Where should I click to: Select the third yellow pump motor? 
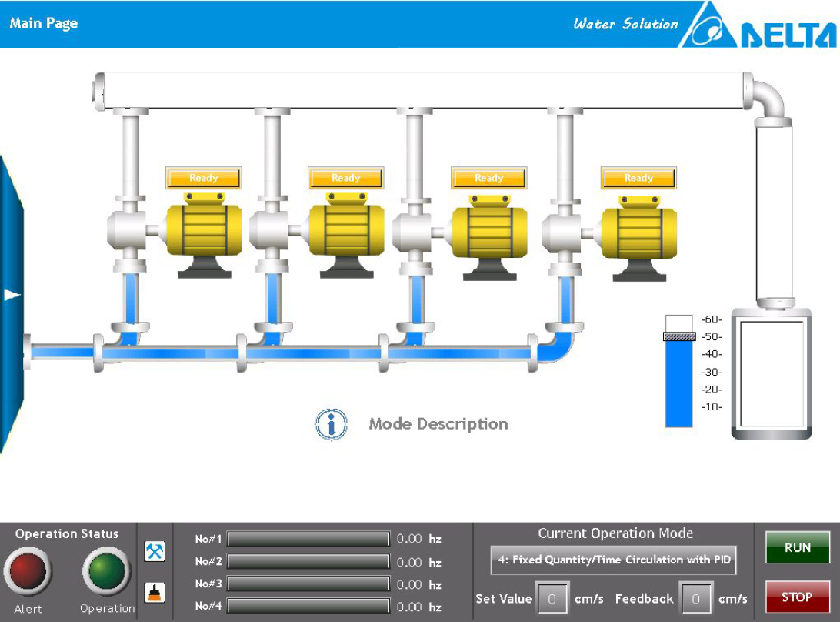pyautogui.click(x=488, y=232)
